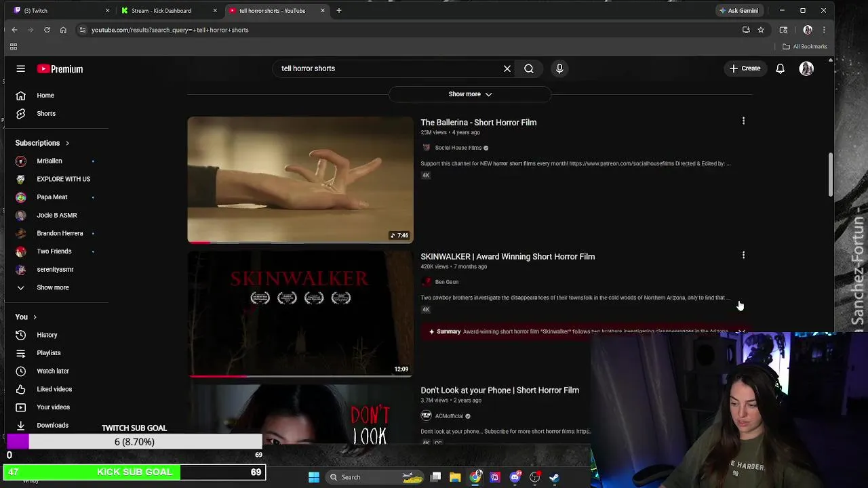
Task: Click the YouTube Premium logo
Action: [x=60, y=68]
